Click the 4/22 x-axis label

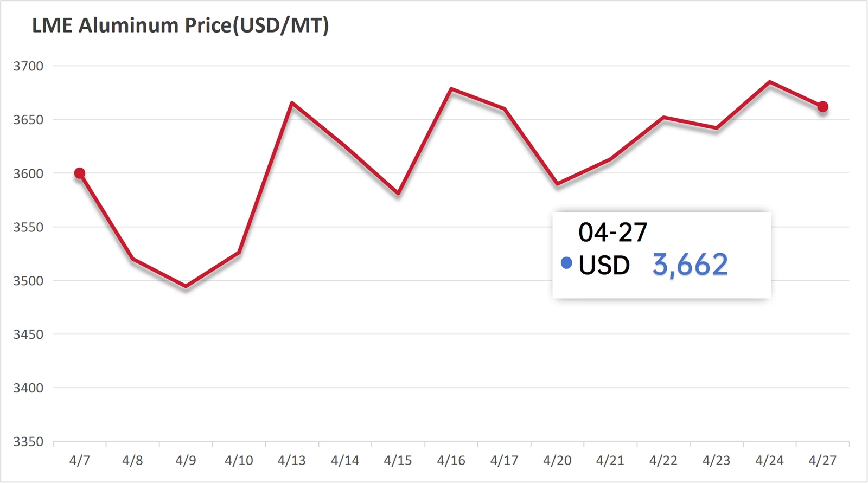[663, 461]
